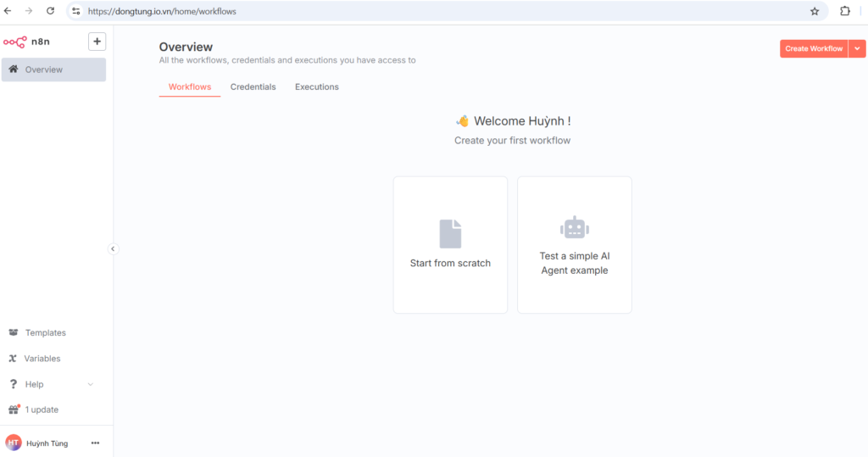Collapse the sidebar with the chevron

[x=113, y=248]
